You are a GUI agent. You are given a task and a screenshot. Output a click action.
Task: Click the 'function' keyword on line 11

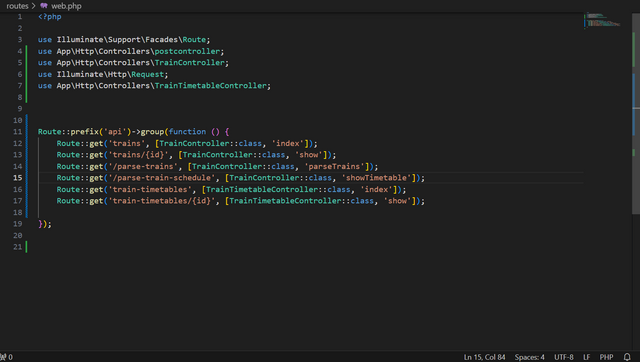[187, 131]
